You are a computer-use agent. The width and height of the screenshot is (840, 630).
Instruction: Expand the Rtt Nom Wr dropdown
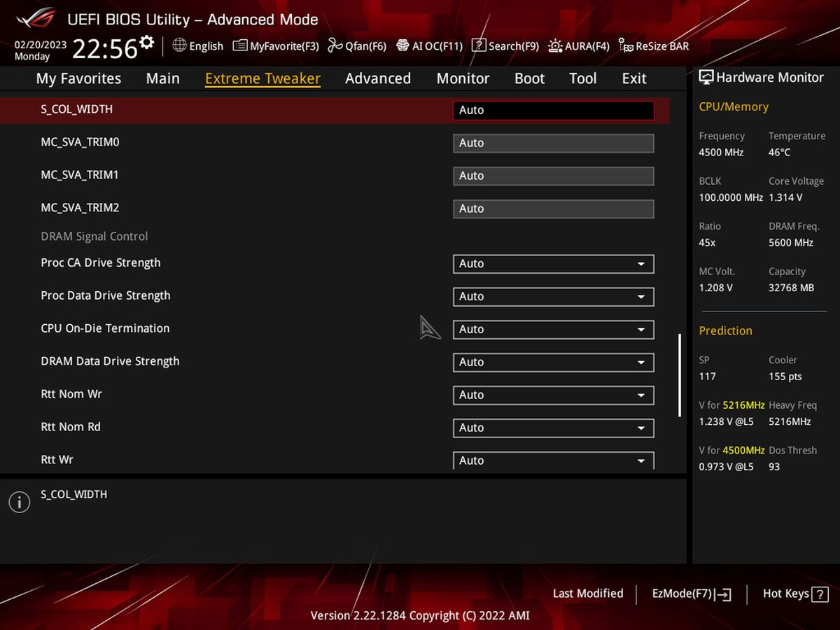tap(554, 395)
